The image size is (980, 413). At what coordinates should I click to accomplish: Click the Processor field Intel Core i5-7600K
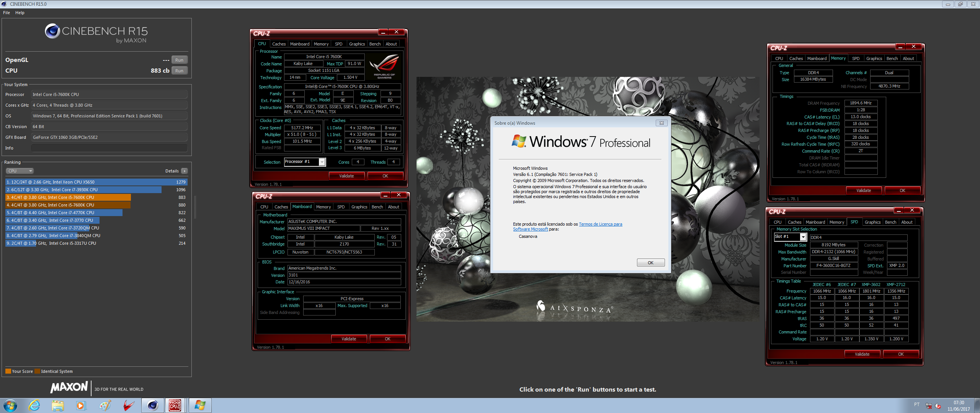109,94
